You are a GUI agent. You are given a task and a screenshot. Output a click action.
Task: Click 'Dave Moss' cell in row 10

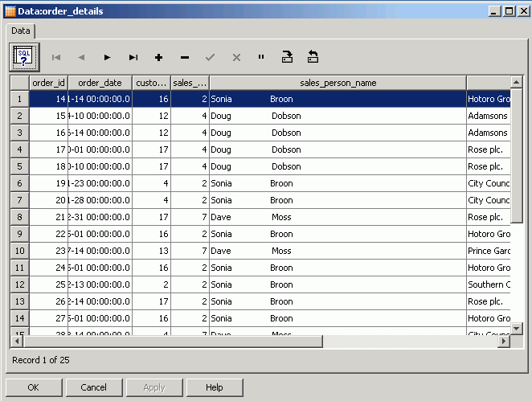(x=338, y=251)
